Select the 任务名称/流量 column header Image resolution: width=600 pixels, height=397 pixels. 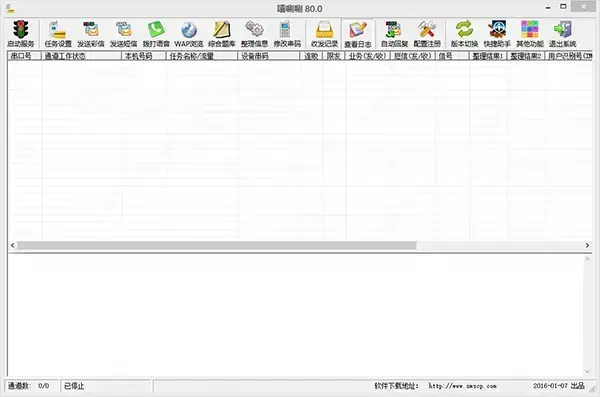[x=202, y=56]
